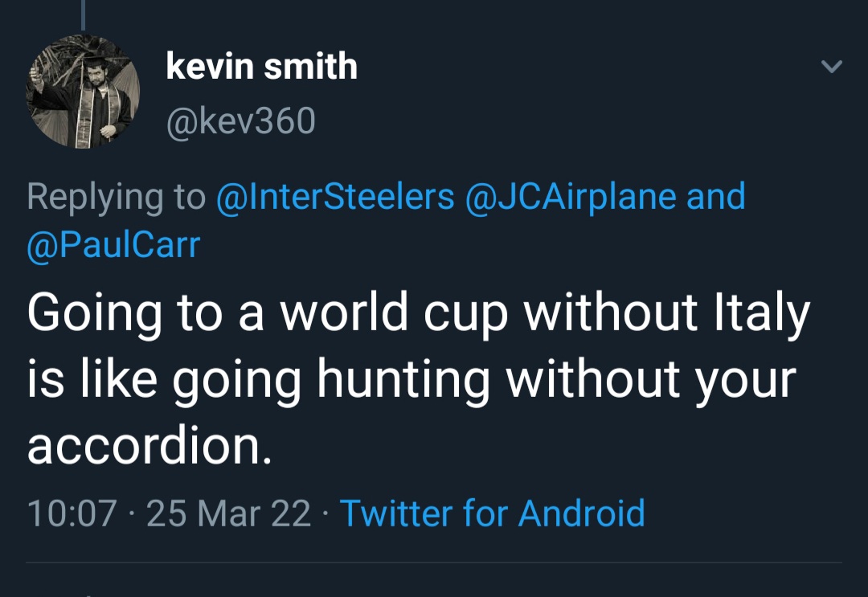868x597 pixels.
Task: Click the thread connector line above avatar
Action: coord(83,14)
